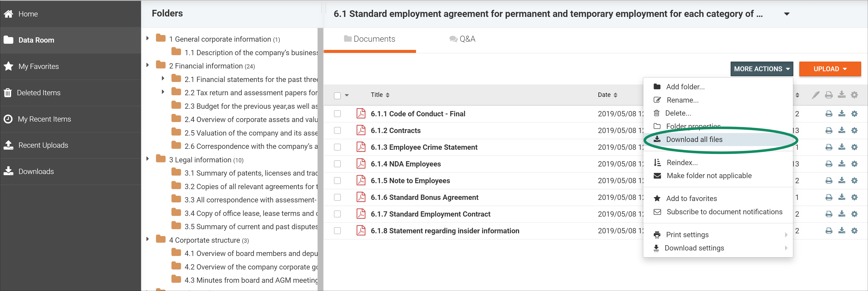Open the dropdown arrow next to the 6.1 folder title
Image resolution: width=868 pixels, height=291 pixels.
pyautogui.click(x=786, y=14)
